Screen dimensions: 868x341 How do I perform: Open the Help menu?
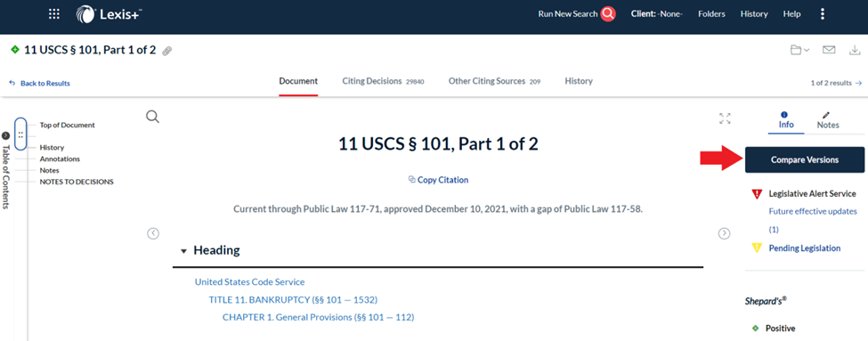tap(791, 14)
